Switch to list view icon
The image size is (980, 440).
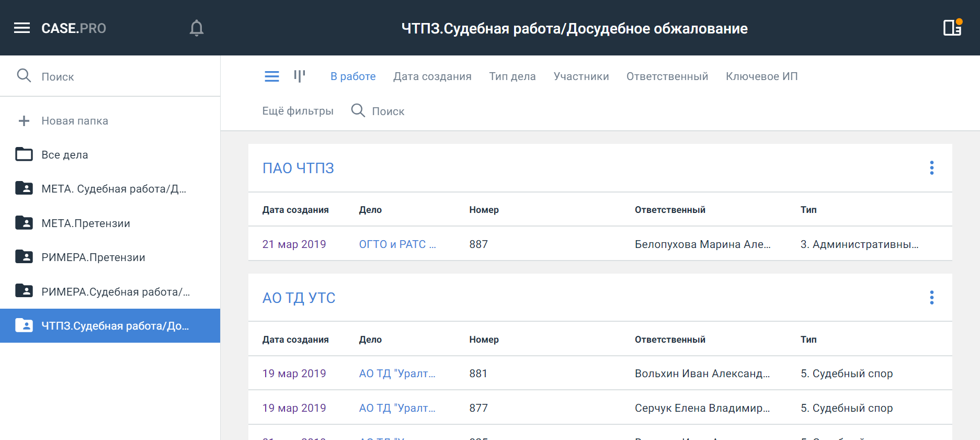point(272,76)
